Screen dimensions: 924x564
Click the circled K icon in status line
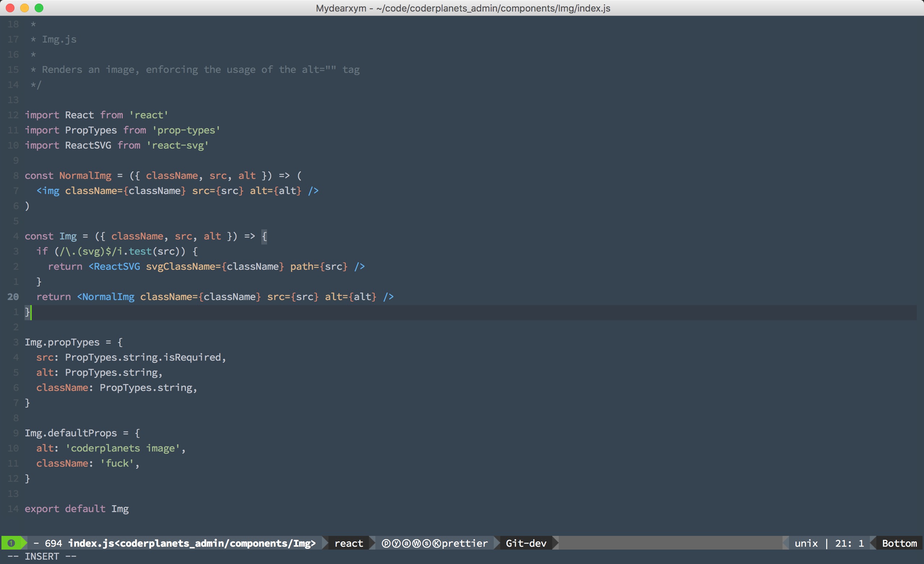[436, 543]
